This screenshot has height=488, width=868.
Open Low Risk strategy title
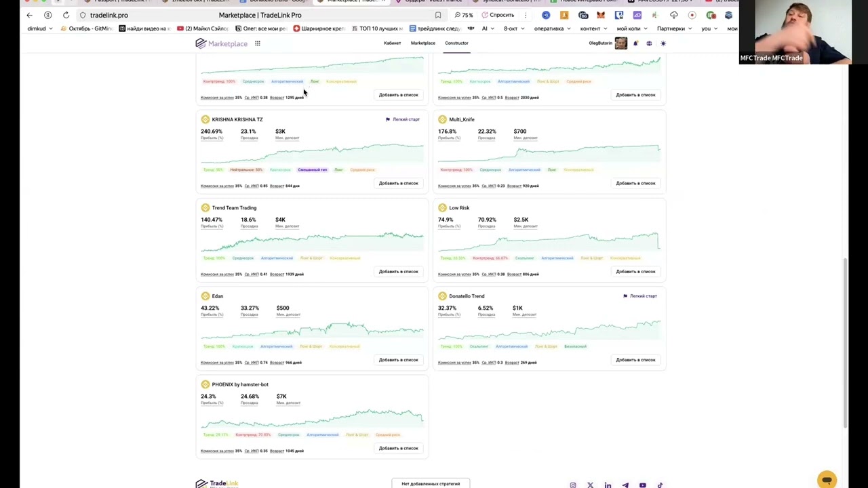pos(459,208)
